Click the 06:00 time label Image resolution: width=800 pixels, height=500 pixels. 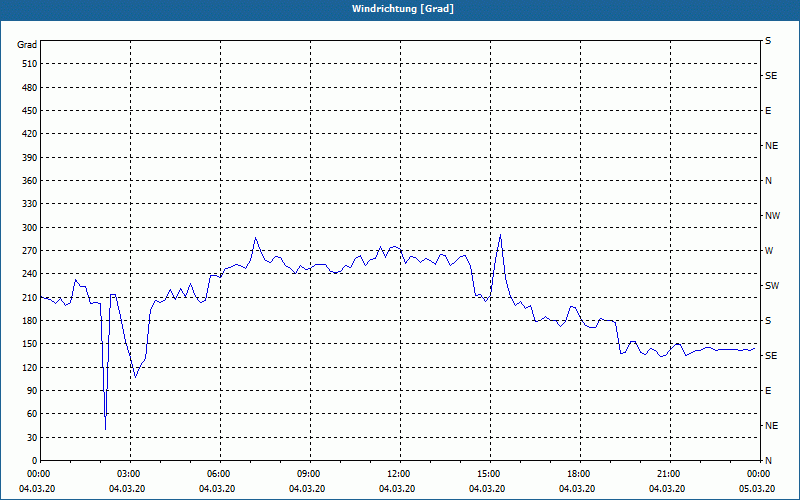[220, 473]
